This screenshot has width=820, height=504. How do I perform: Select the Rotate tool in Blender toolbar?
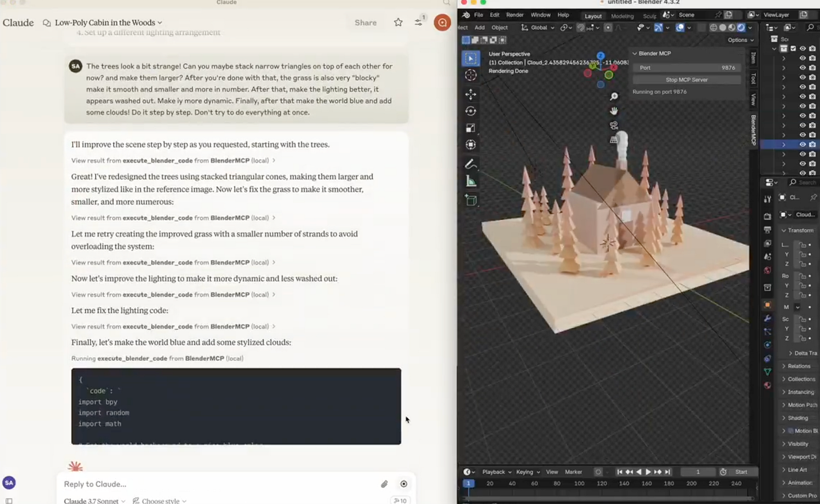pyautogui.click(x=471, y=111)
